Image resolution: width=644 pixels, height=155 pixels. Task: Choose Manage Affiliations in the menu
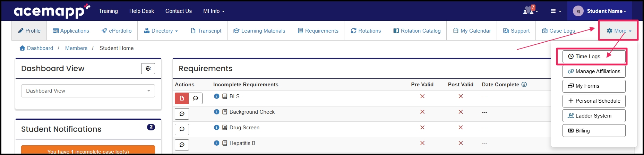[594, 71]
